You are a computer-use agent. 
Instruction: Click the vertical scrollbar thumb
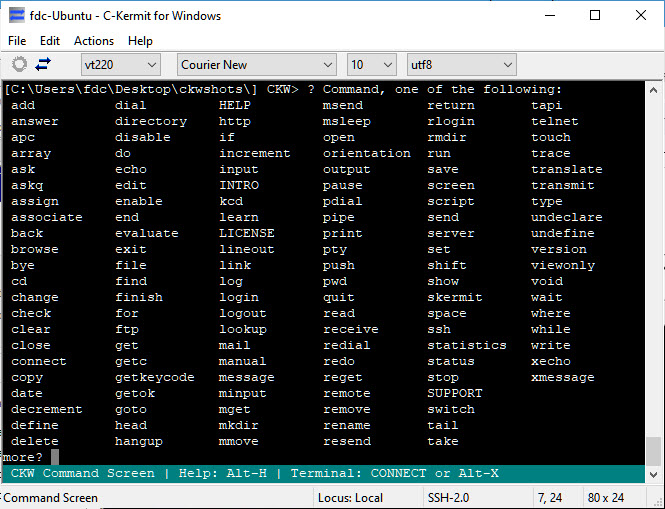pos(654,452)
